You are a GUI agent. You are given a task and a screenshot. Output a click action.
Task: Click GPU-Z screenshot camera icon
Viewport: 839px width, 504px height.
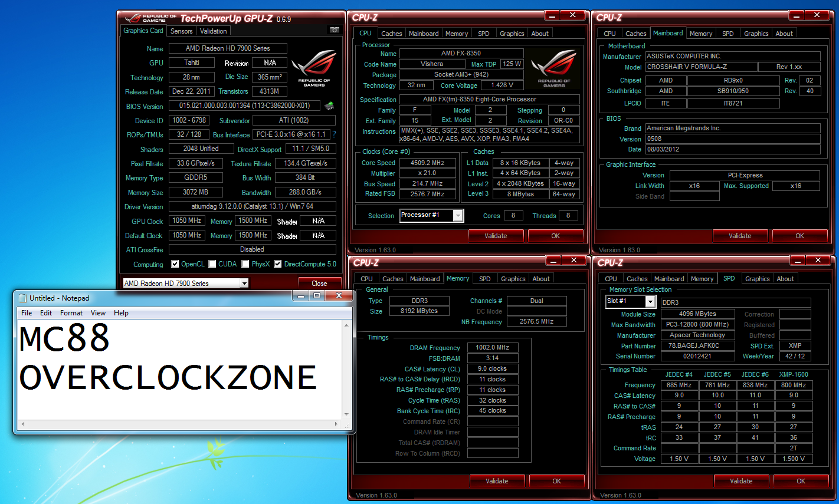(334, 29)
